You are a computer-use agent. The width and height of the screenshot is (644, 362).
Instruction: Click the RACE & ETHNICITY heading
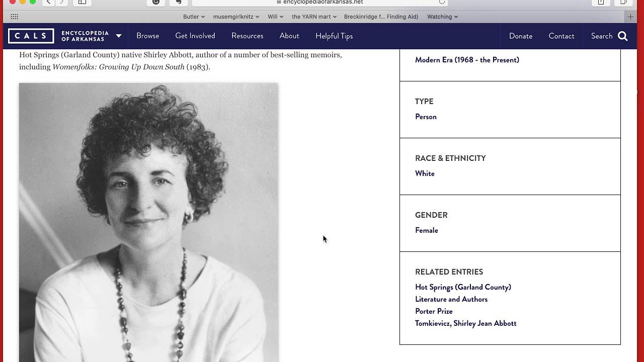click(450, 158)
